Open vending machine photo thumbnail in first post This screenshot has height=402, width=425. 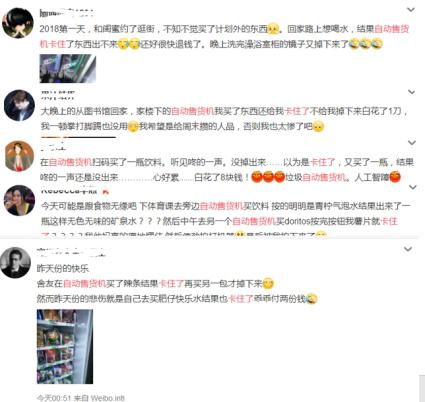click(68, 69)
